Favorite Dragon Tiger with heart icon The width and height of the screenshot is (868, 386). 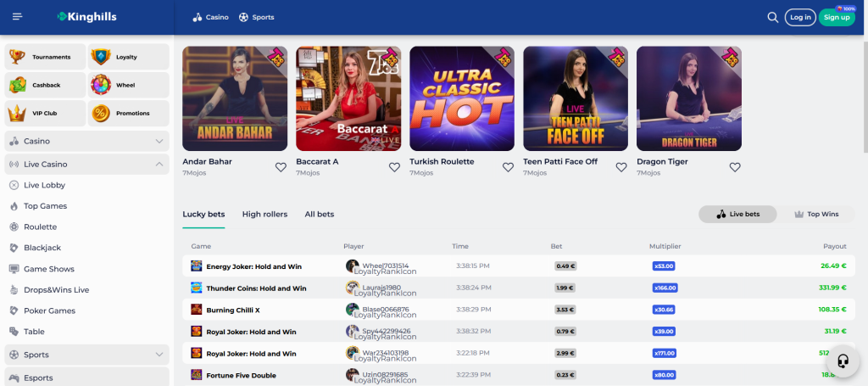click(x=735, y=167)
